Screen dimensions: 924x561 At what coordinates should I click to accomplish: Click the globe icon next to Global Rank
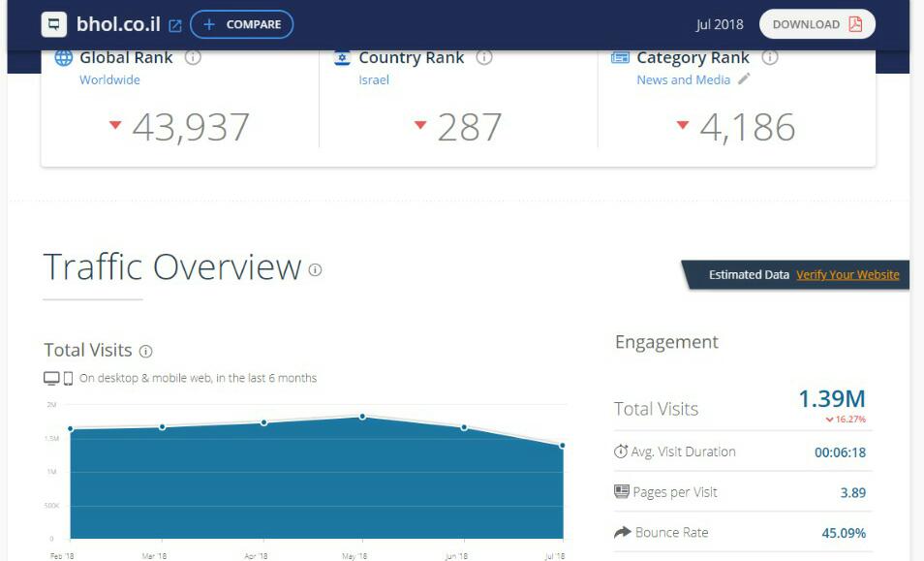64,57
